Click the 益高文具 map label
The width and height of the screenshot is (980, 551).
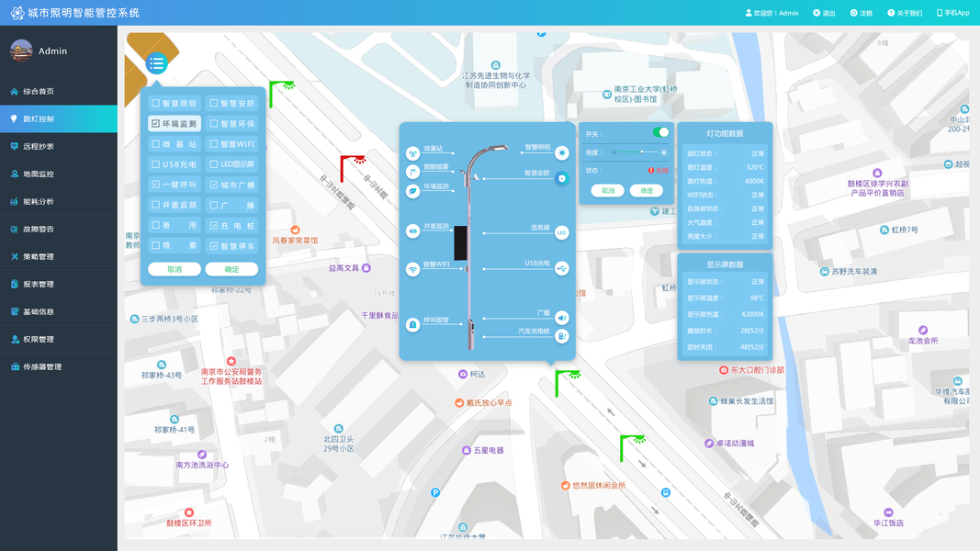coord(349,268)
